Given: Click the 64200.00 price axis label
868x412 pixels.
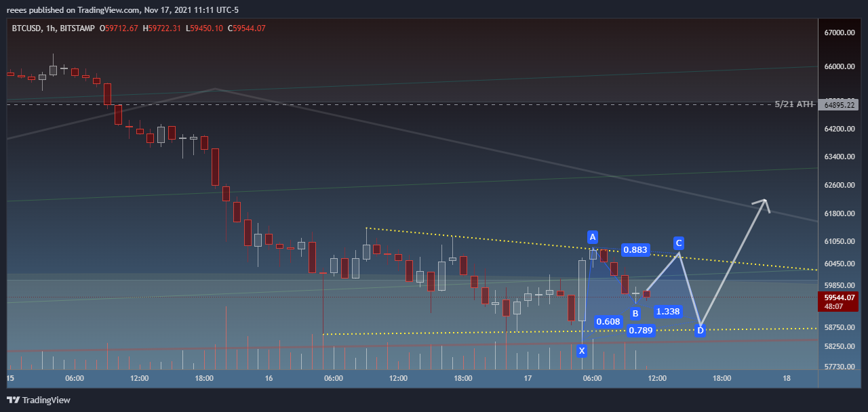Looking at the screenshot, I should click(x=840, y=129).
